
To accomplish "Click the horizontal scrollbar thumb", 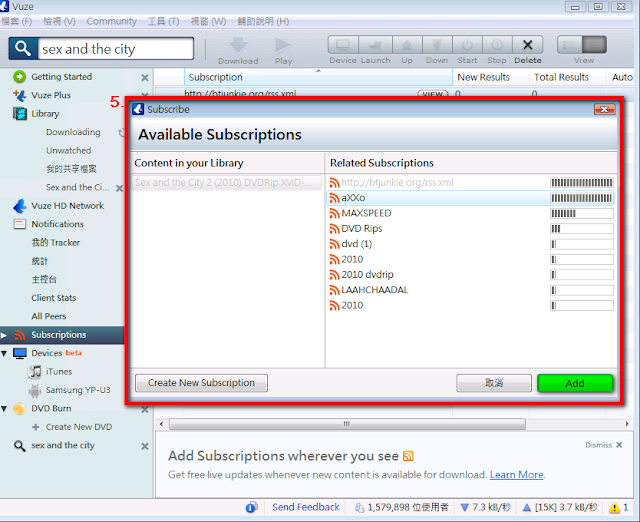I will 347,424.
